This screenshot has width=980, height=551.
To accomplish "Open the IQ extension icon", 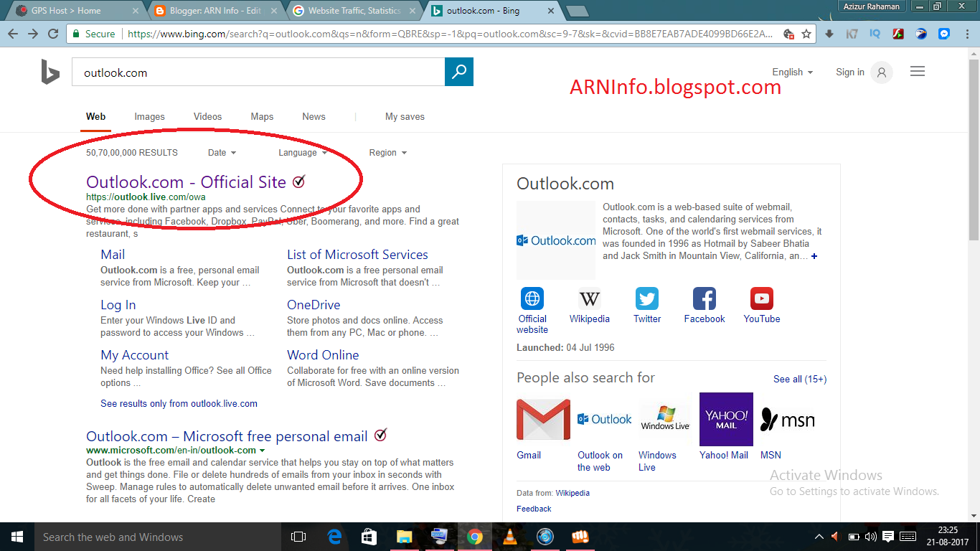I will (875, 34).
